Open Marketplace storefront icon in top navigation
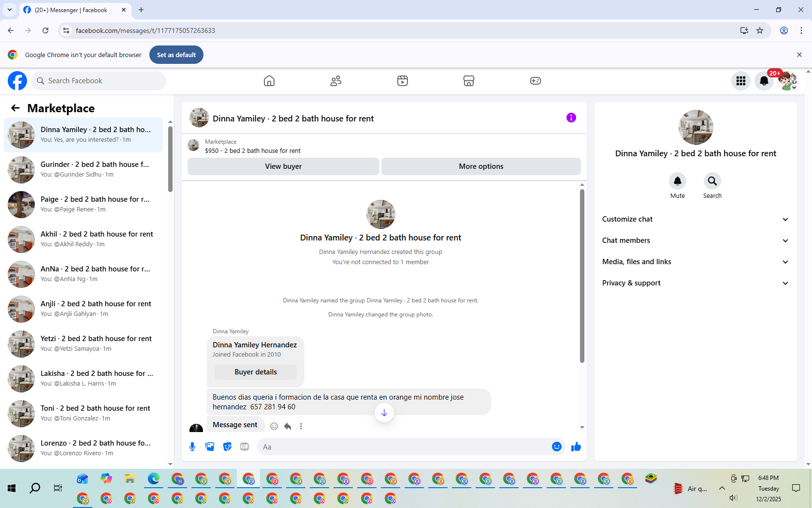The image size is (812, 508). [x=469, y=81]
